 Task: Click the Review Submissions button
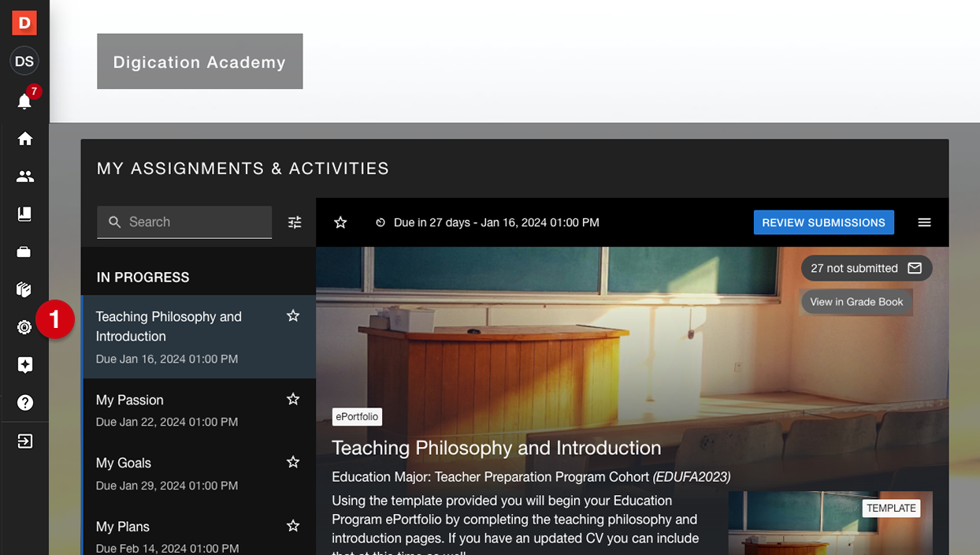(x=823, y=222)
